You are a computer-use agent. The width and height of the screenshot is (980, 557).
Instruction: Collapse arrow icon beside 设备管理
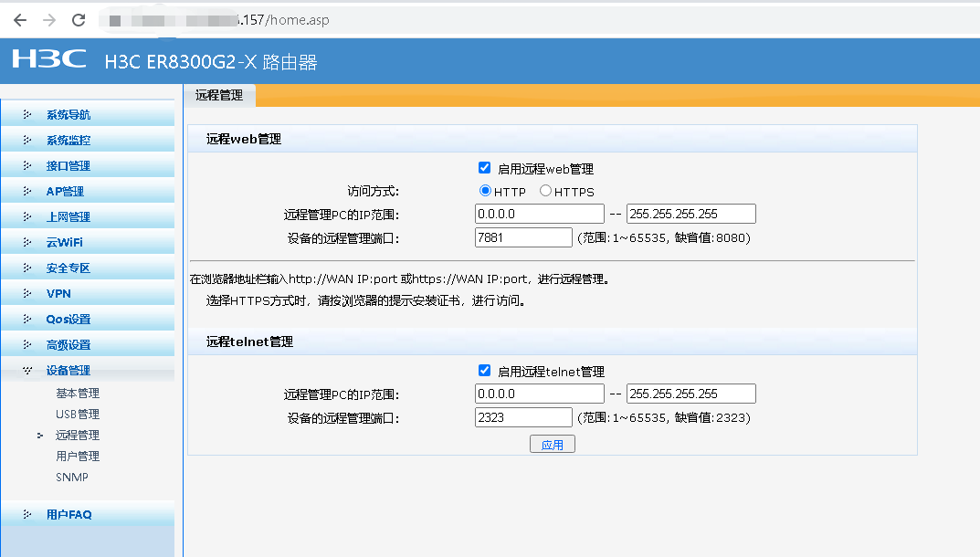[26, 371]
